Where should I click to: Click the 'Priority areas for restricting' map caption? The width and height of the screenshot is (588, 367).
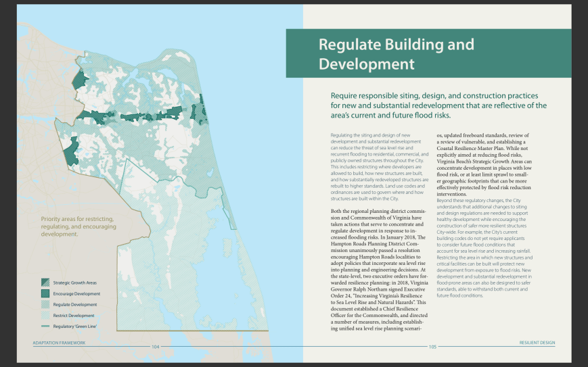pyautogui.click(x=77, y=226)
